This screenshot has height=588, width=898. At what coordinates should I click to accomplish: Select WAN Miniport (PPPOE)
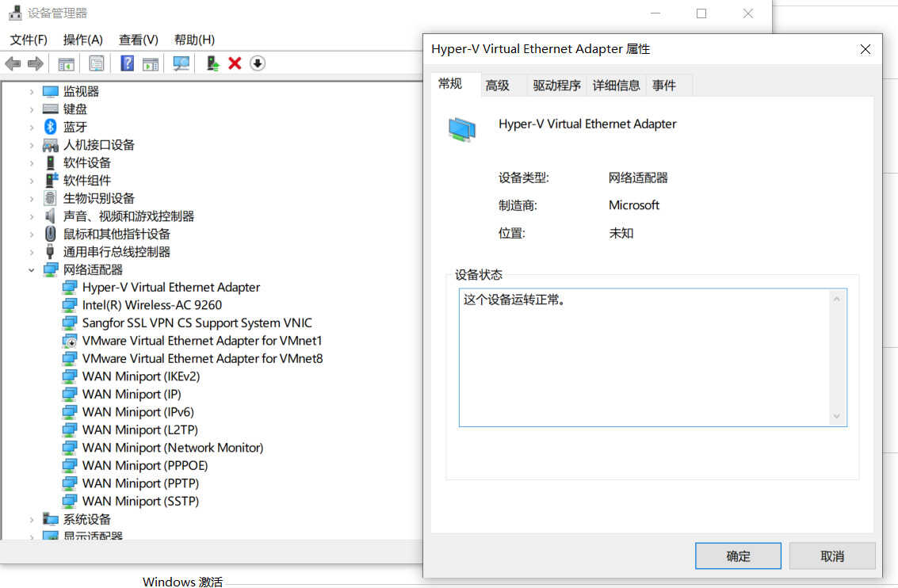click(145, 465)
